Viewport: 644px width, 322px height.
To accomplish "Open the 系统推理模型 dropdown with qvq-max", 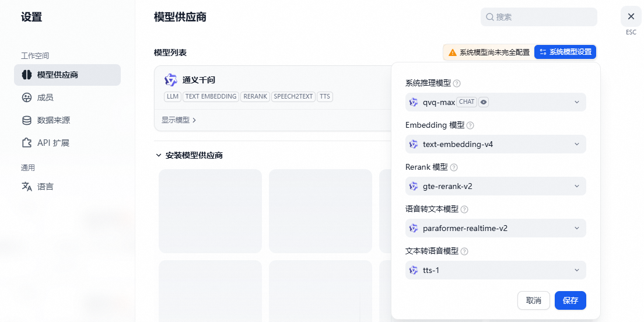I will 496,102.
